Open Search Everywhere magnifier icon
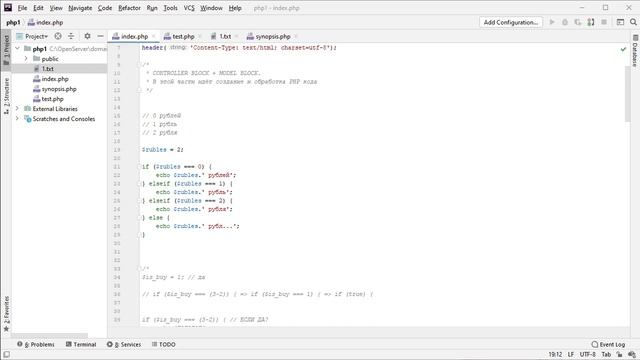 [633, 22]
